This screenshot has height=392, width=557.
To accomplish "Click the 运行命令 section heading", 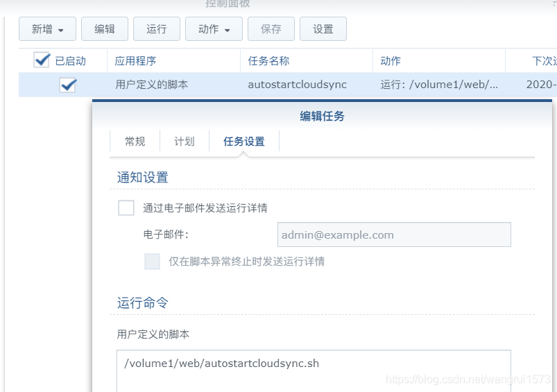I will click(x=142, y=302).
